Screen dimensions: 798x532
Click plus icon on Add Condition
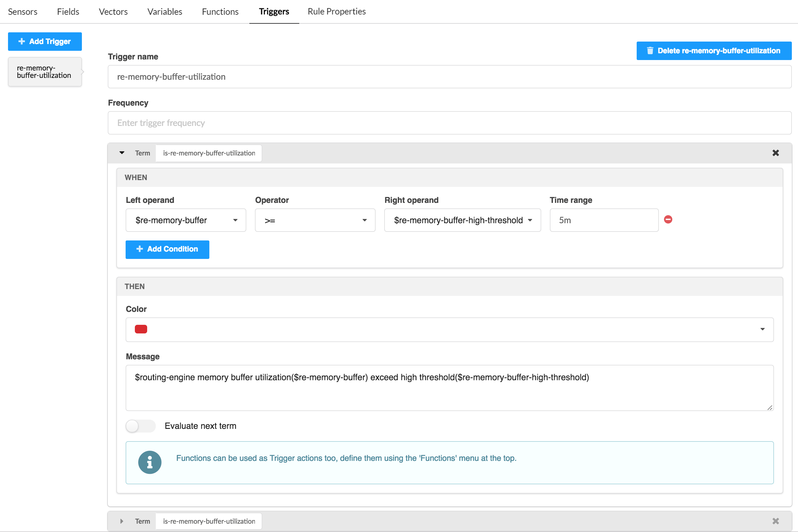point(139,249)
